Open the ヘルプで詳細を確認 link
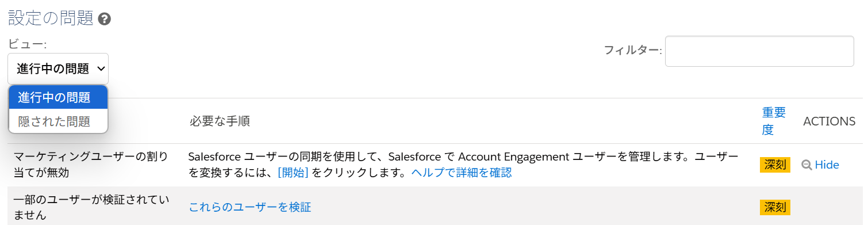This screenshot has width=868, height=225. point(462,173)
